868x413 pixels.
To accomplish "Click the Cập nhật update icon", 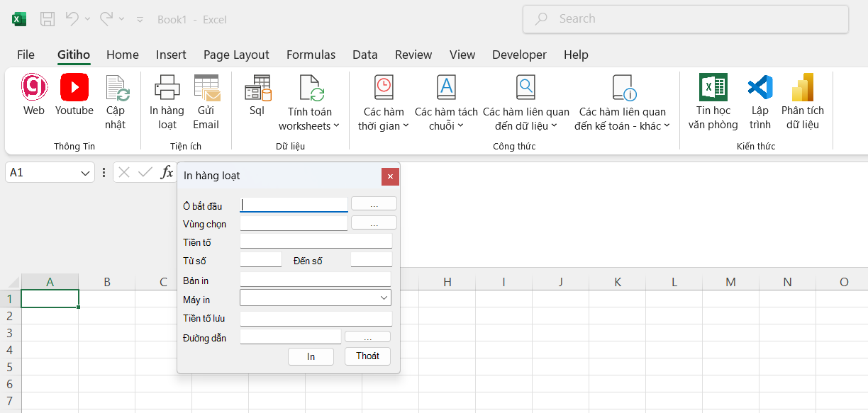I will tap(116, 89).
